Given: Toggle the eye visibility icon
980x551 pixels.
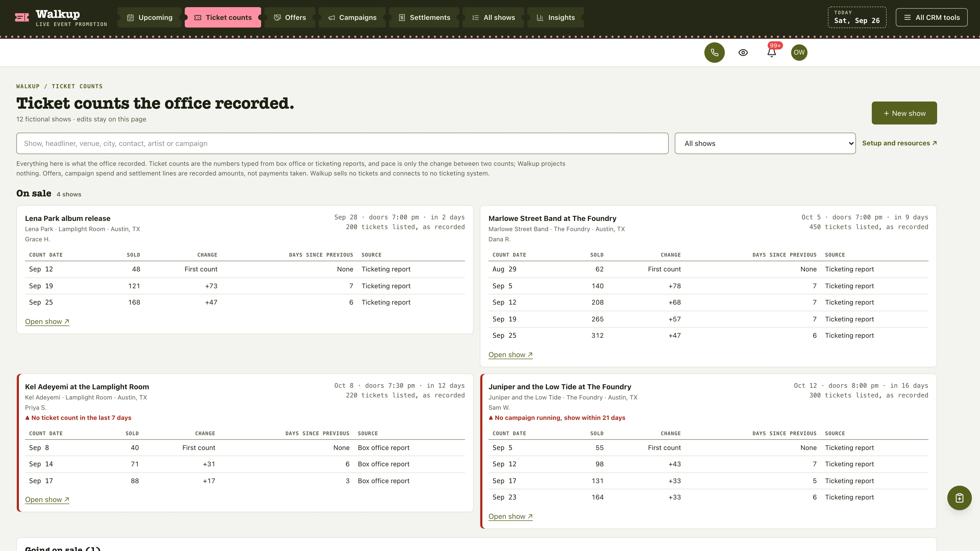Looking at the screenshot, I should (x=743, y=53).
